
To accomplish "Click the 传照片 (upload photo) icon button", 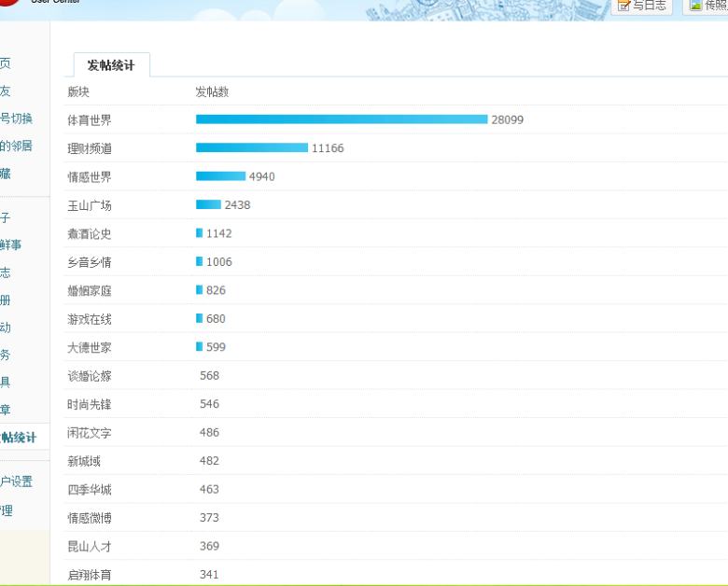I will click(x=707, y=6).
